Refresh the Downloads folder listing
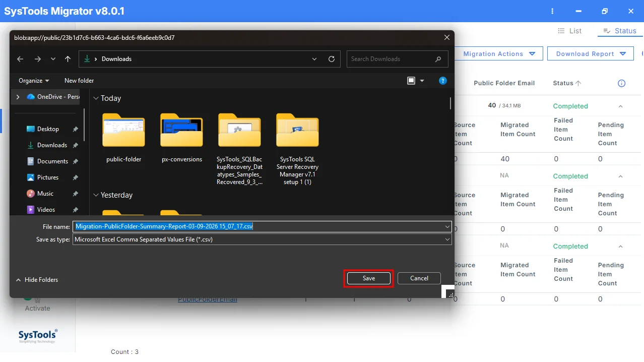 point(332,59)
